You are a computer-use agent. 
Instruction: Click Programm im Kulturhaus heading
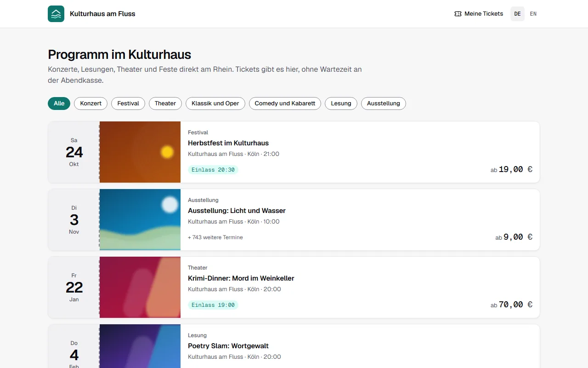[119, 54]
